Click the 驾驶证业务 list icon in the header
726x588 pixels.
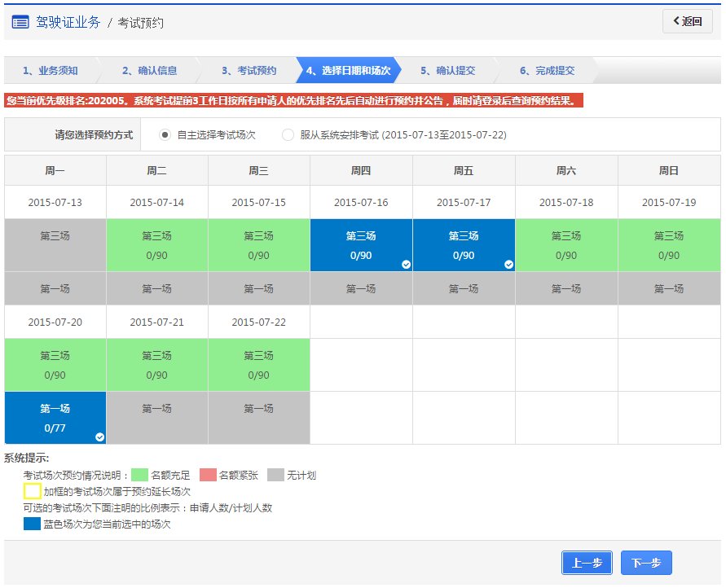[21, 22]
